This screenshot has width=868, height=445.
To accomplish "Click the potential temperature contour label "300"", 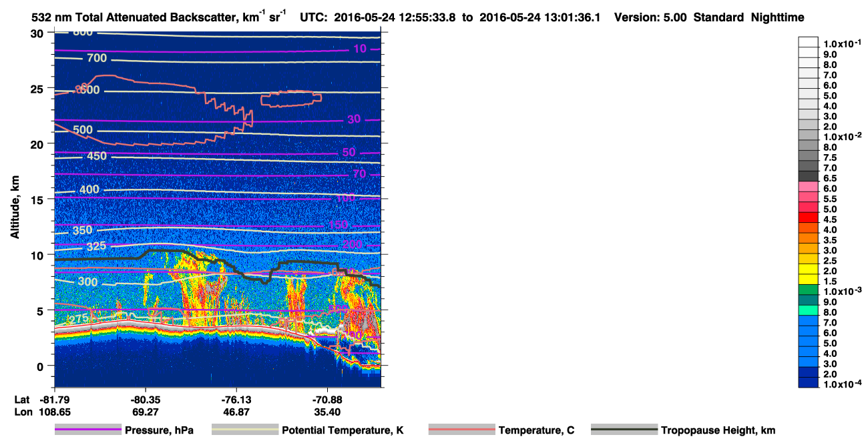I will [x=87, y=282].
